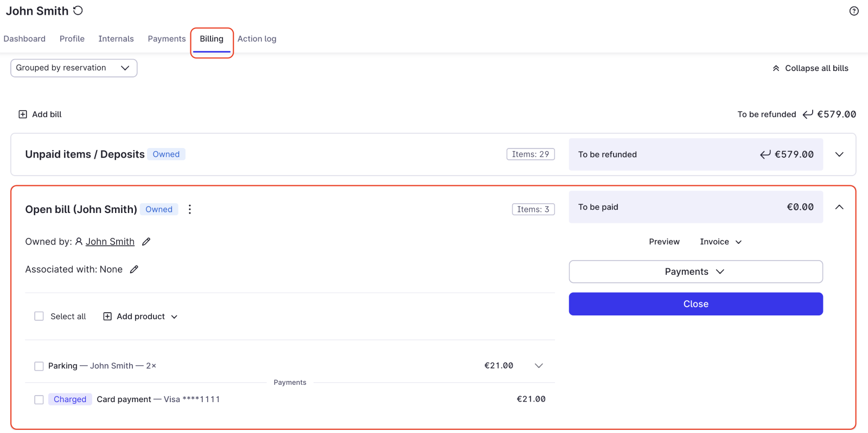Screen dimensions: 868x433
Task: Click the Collapse all bills double-chevron icon
Action: tap(776, 68)
